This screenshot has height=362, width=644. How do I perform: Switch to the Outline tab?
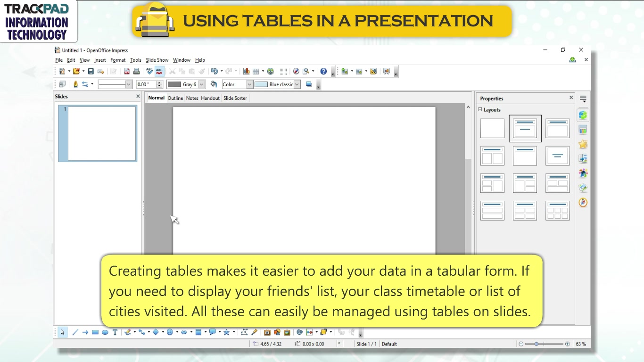click(x=175, y=98)
